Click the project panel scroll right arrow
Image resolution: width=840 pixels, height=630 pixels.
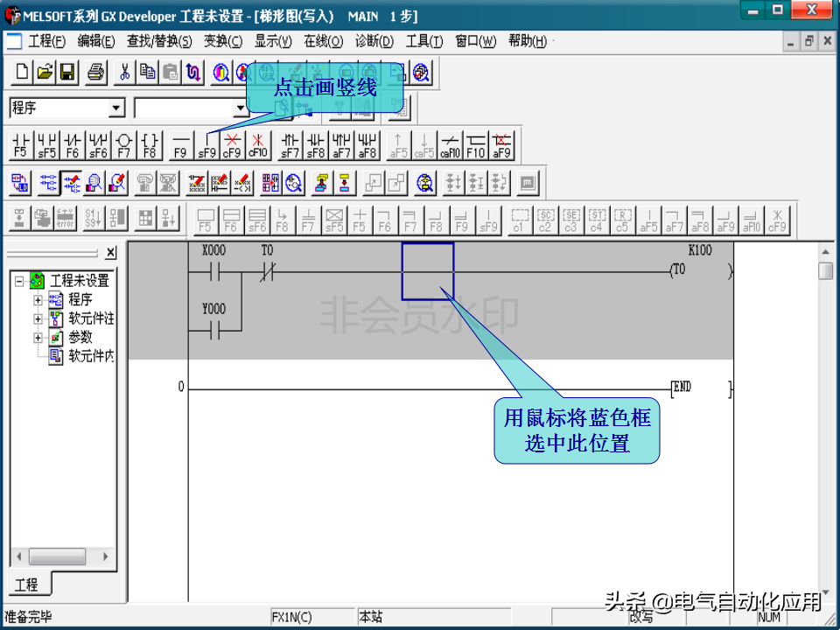pos(106,556)
